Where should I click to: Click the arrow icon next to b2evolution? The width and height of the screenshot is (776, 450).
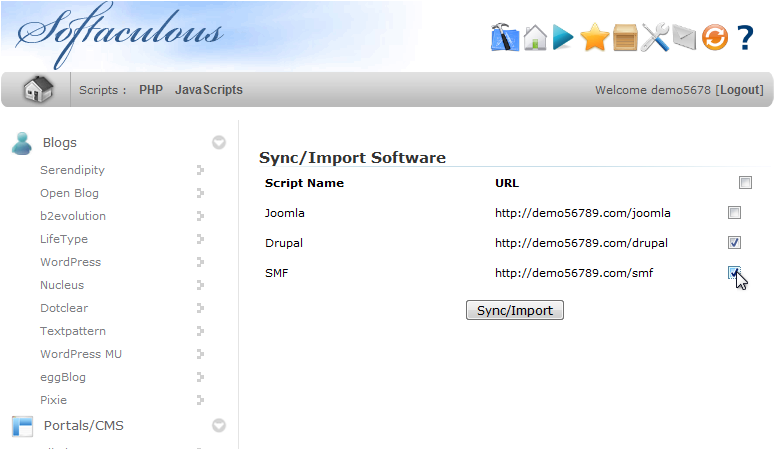coord(200,216)
